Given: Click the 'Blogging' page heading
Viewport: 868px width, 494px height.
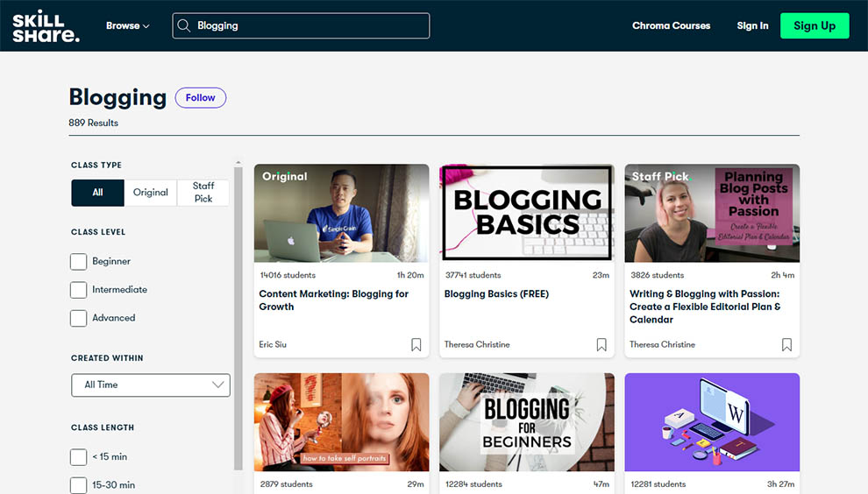Looking at the screenshot, I should (x=117, y=97).
